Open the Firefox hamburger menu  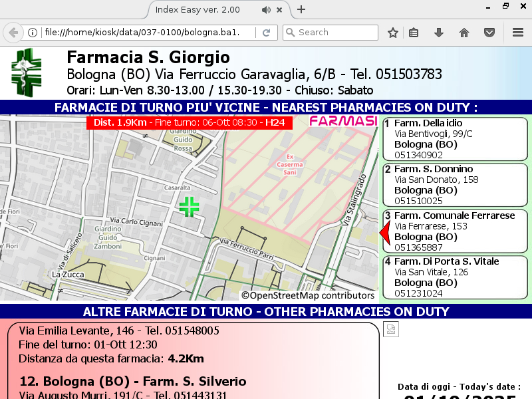(518, 33)
